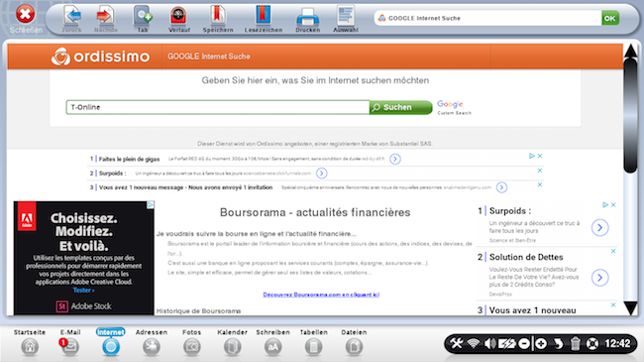644x362 pixels.
Task: Click the address bar field
Action: [487, 18]
